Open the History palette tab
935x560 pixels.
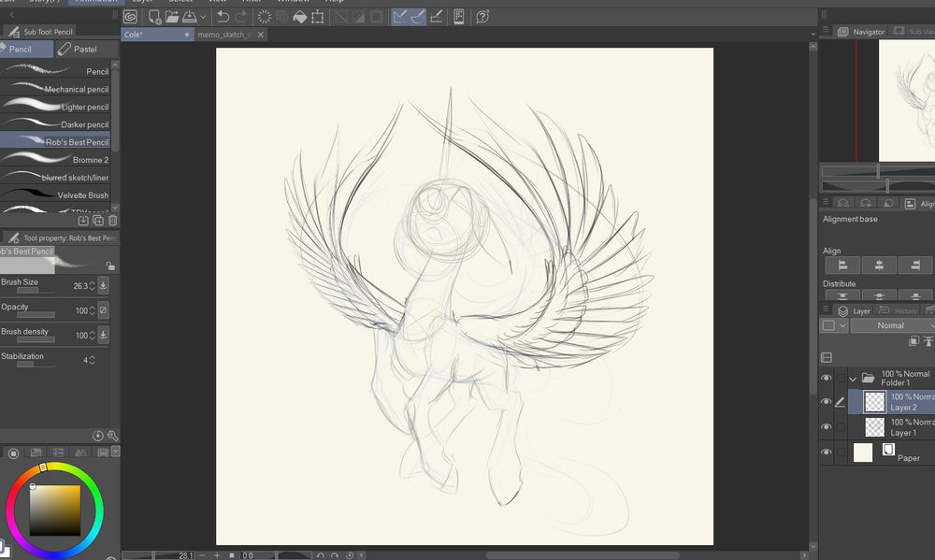click(898, 310)
